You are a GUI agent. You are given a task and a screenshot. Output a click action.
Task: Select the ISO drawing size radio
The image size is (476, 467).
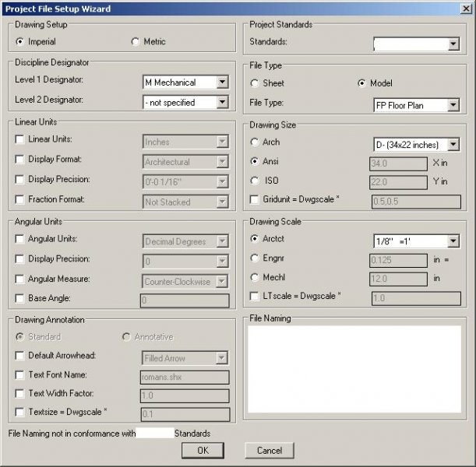coord(255,181)
